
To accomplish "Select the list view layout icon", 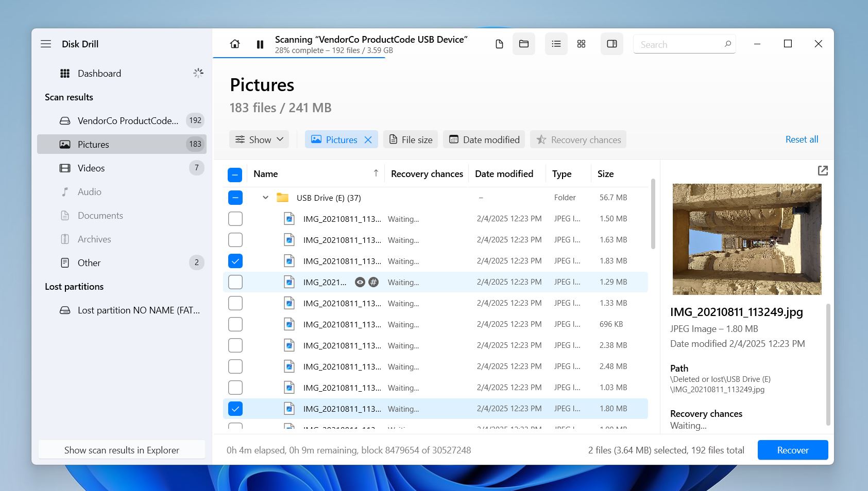I will coord(556,44).
